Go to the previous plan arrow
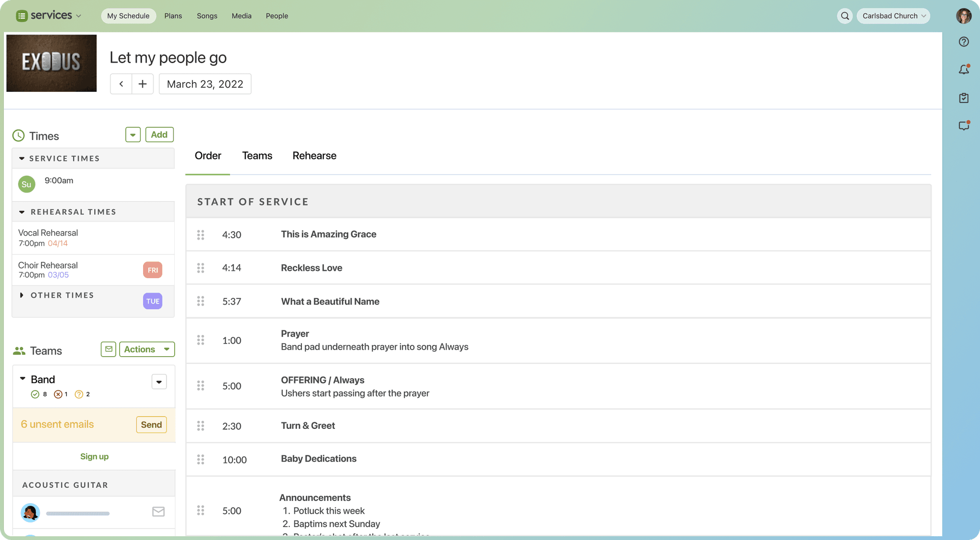 [x=121, y=84]
